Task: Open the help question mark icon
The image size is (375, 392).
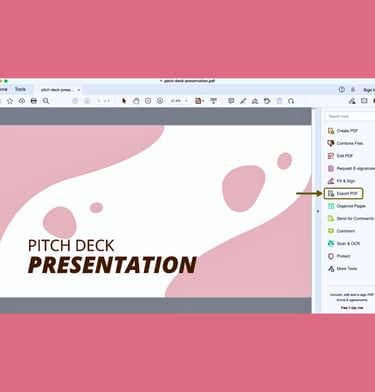Action: click(342, 90)
